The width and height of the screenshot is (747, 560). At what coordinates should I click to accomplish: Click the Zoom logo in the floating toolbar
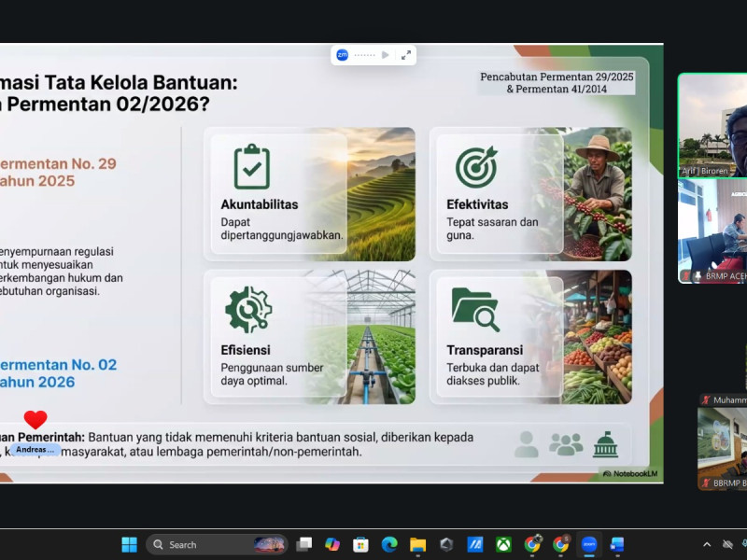pos(343,55)
